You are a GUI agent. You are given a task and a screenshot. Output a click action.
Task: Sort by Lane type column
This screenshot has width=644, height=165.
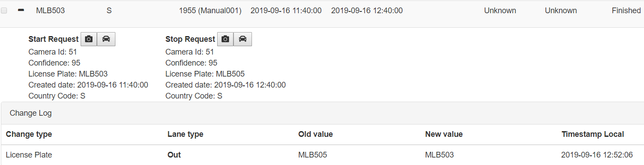click(185, 134)
